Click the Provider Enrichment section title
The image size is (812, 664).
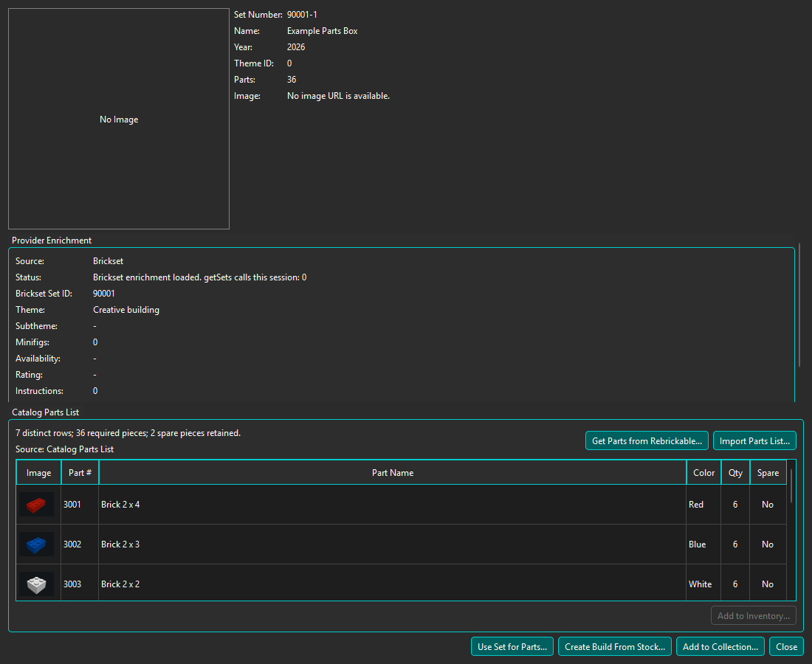[x=52, y=240]
